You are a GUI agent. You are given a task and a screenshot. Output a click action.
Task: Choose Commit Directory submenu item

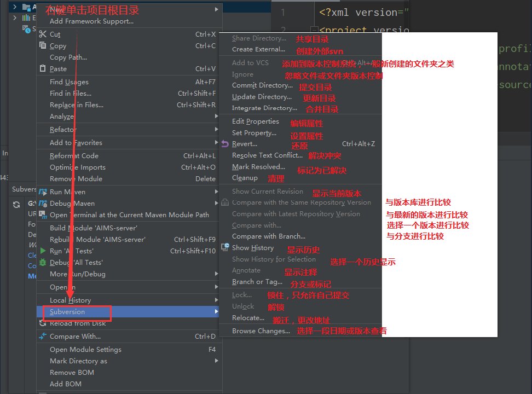[262, 85]
